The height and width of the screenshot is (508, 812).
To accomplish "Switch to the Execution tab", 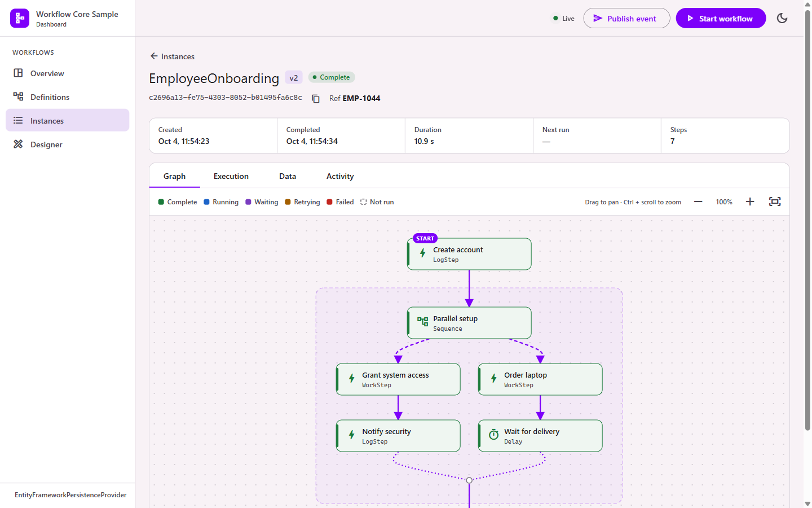I will 231,176.
